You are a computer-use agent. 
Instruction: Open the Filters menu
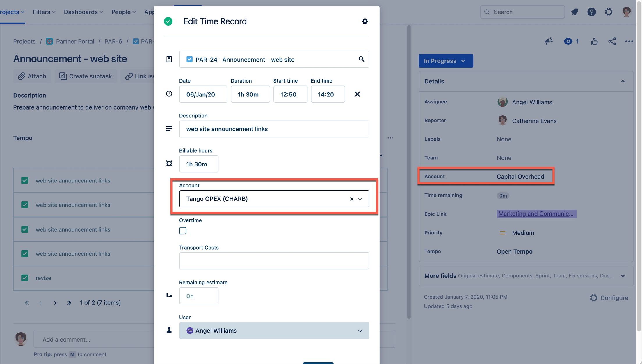pos(44,12)
